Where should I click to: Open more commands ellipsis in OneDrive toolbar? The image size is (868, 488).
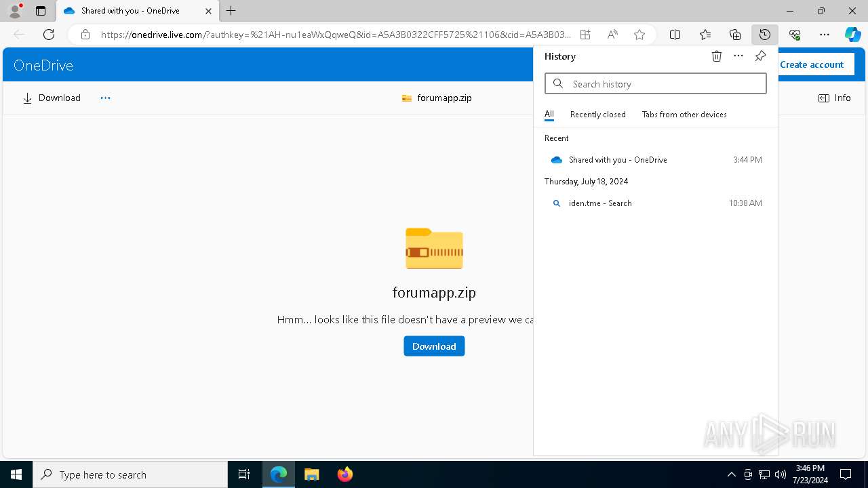coord(105,98)
